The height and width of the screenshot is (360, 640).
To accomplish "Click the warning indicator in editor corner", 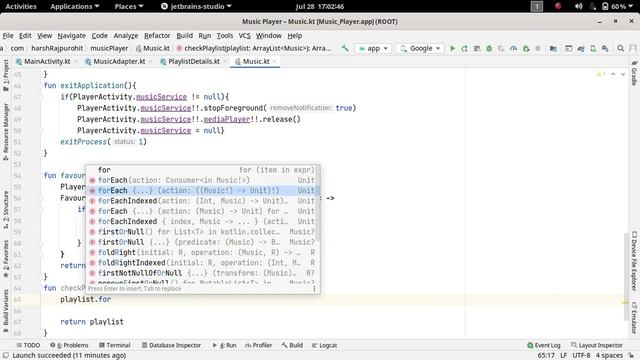I will tap(600, 74).
